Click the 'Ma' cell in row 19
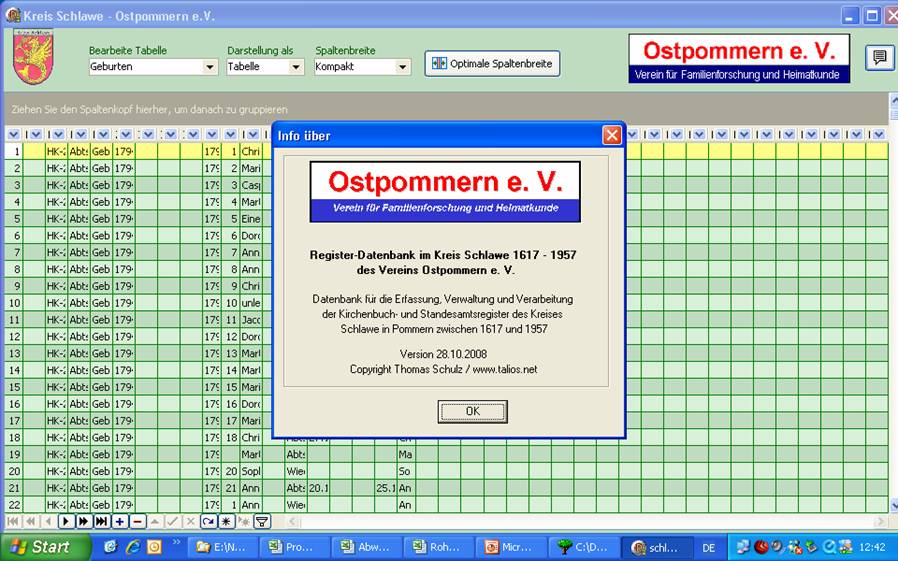Image resolution: width=898 pixels, height=561 pixels. [x=406, y=455]
